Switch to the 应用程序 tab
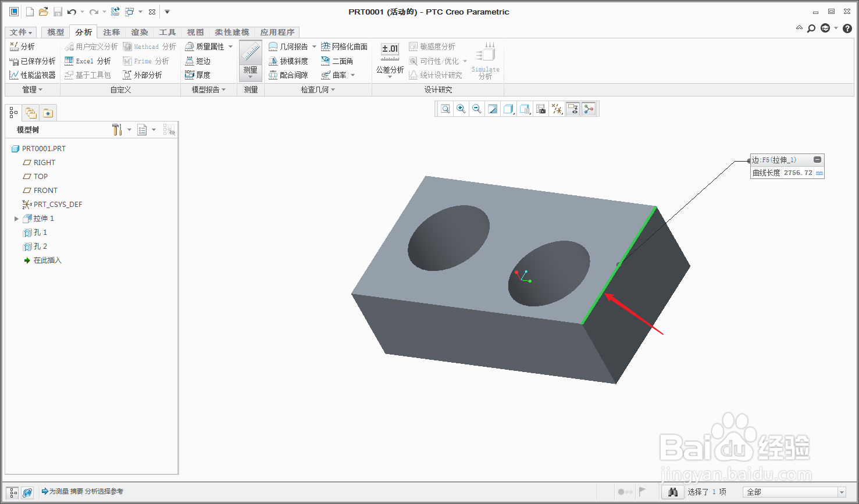859x504 pixels. 277,33
